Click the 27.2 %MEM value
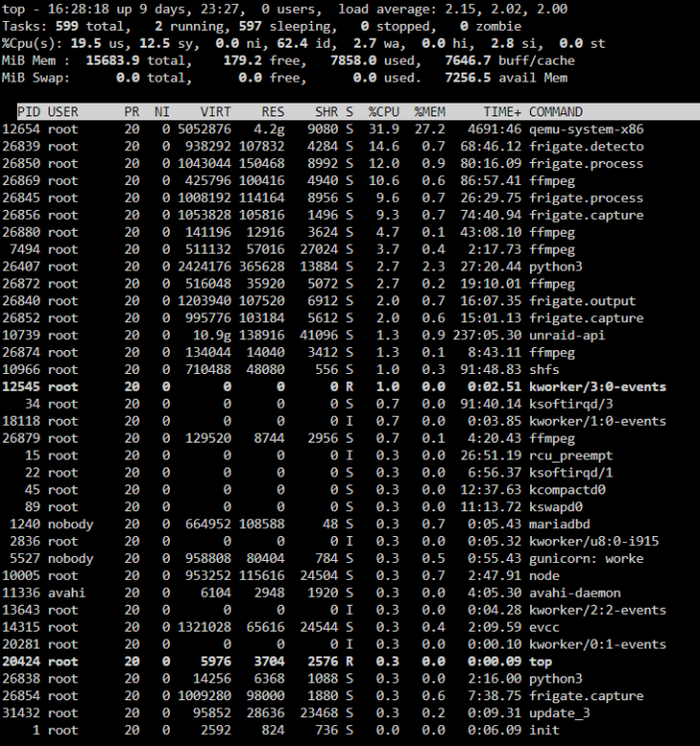Image resolution: width=700 pixels, height=746 pixels. [x=430, y=129]
